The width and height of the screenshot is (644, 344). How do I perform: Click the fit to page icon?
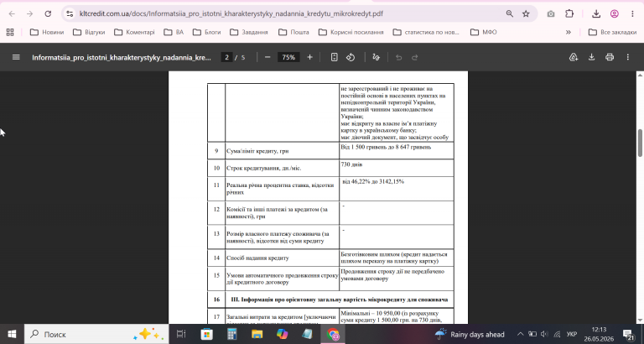(335, 57)
